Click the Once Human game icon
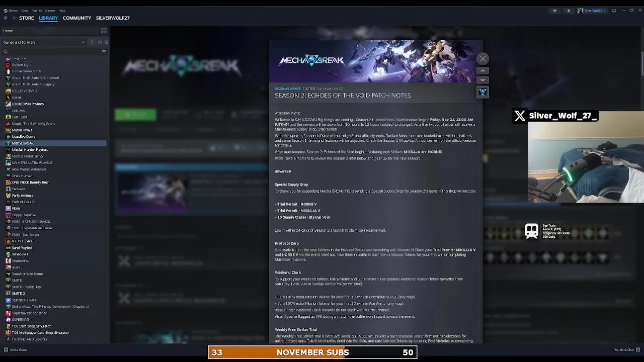644x362 pixels. 8,175
